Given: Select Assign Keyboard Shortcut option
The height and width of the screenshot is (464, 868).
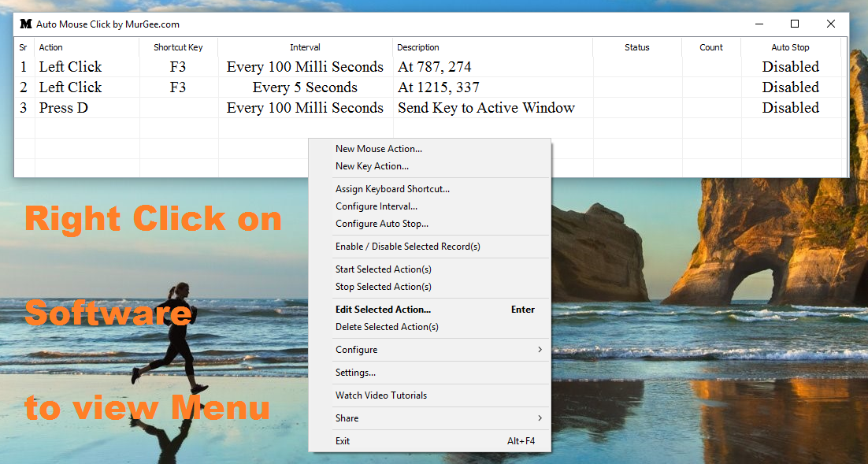Looking at the screenshot, I should [x=392, y=189].
